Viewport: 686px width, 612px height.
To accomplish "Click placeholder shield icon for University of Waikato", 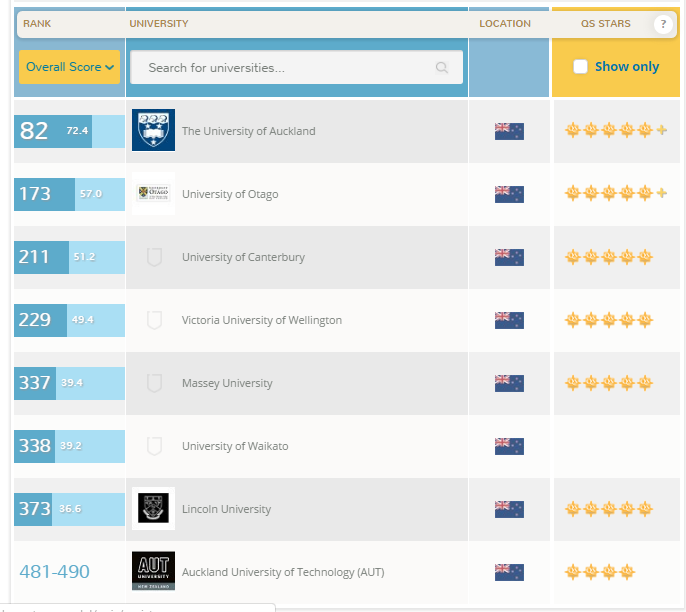I will click(x=154, y=446).
